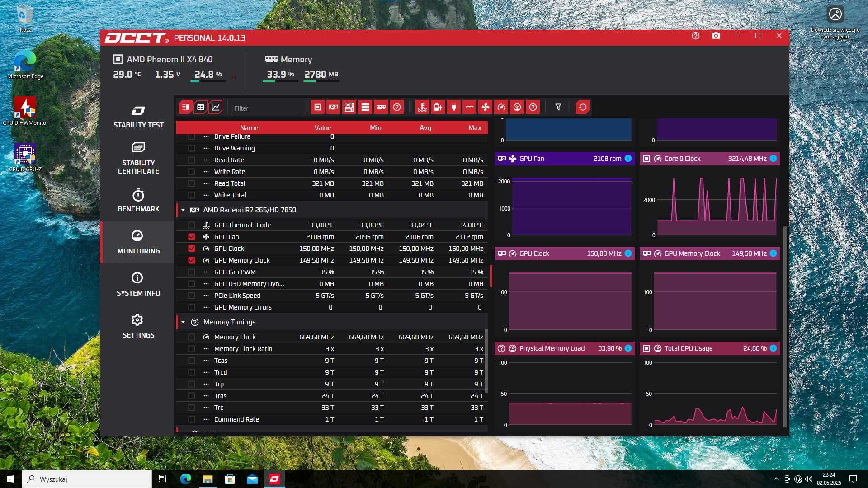Filter sensors by power plug icon
868x488 pixels.
(454, 107)
